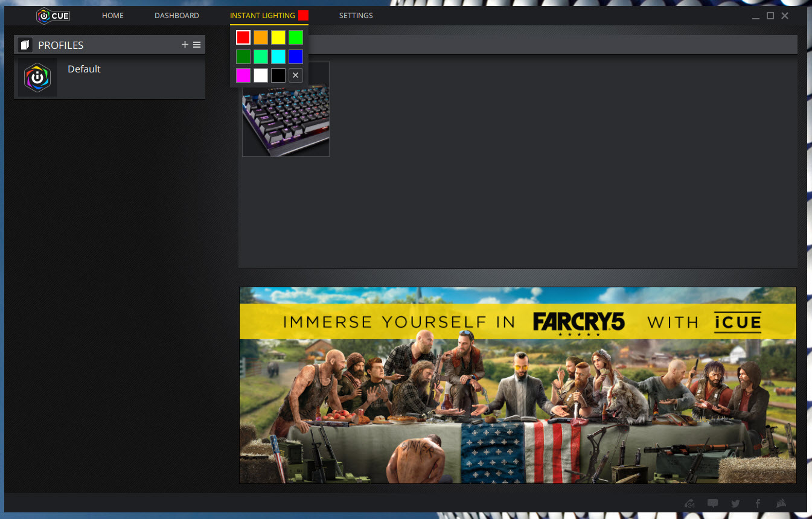Select the black lighting swatch
The width and height of the screenshot is (812, 519).
(x=278, y=75)
